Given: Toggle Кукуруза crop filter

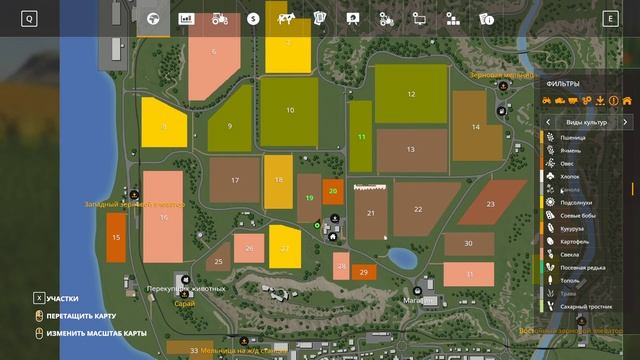Looking at the screenshot, I should click(x=582, y=229).
